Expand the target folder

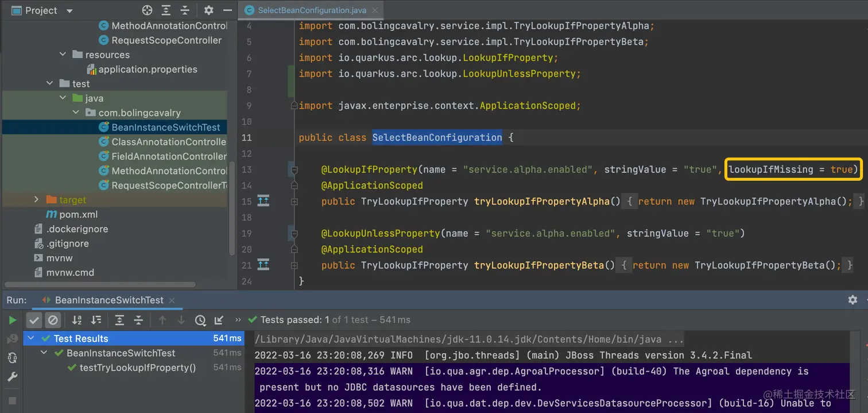(37, 199)
